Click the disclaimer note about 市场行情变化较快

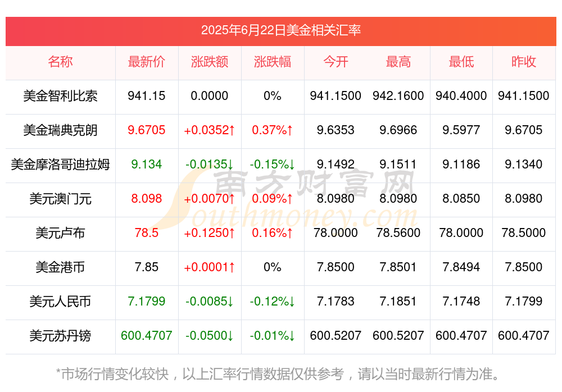tap(278, 375)
